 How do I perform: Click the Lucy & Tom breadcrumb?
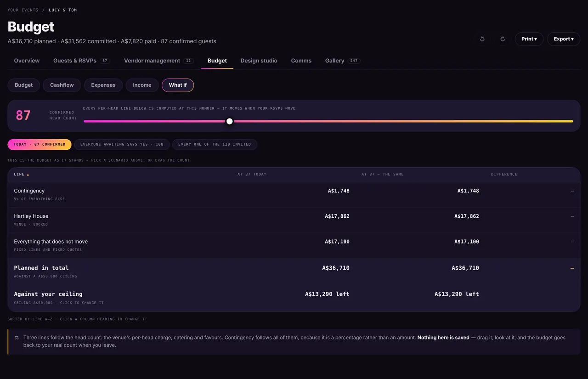(63, 10)
